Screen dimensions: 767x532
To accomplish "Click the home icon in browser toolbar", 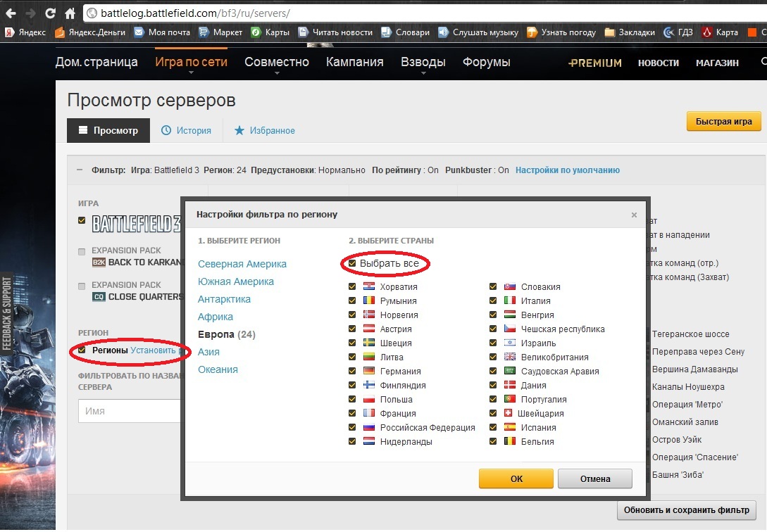I will coord(70,13).
